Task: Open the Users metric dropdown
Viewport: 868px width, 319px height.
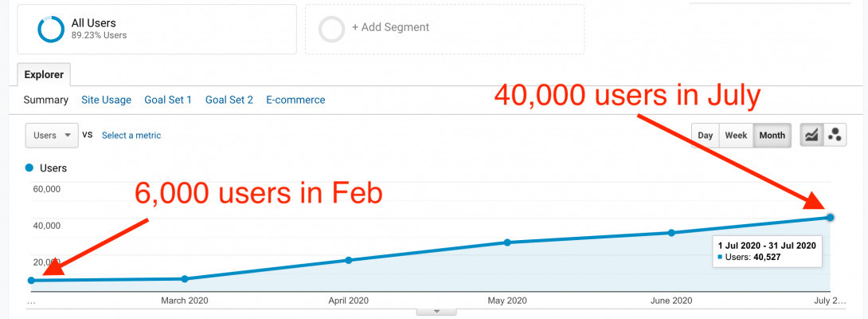Action: (52, 136)
